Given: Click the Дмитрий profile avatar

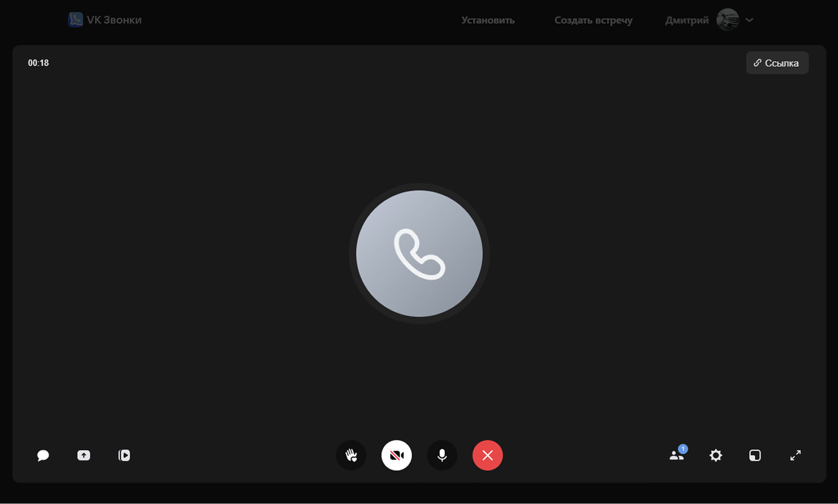Looking at the screenshot, I should point(728,20).
